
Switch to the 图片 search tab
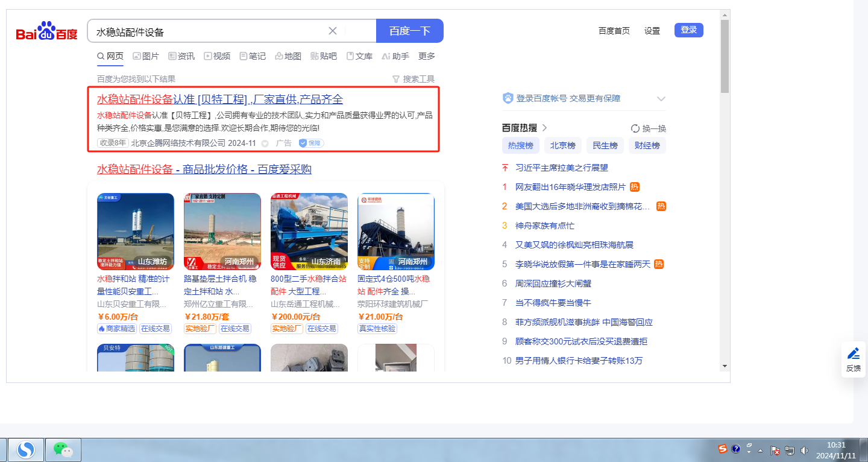146,56
